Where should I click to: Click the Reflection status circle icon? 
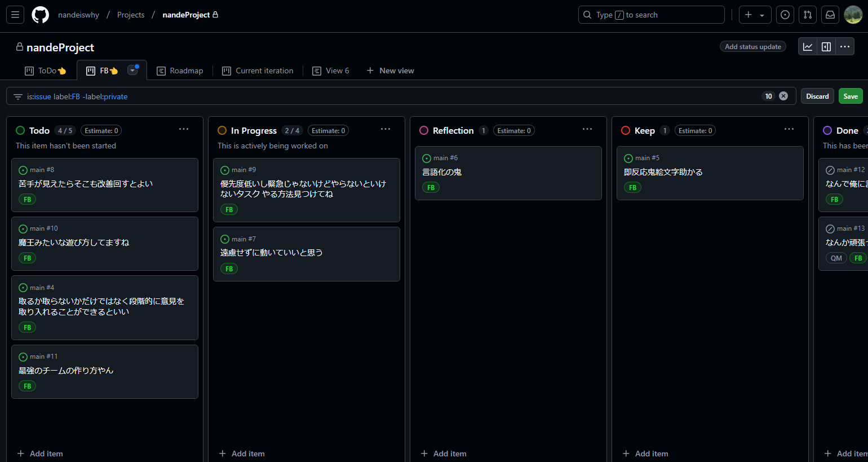point(424,130)
